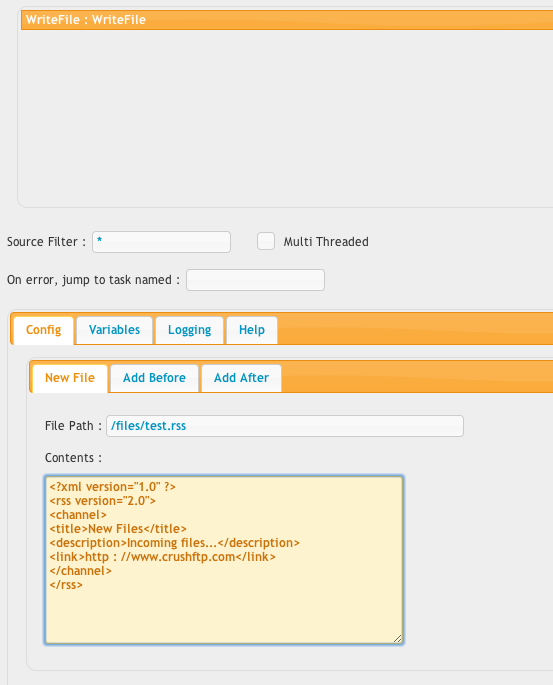Open the Logging tab
Viewport: 553px width, 685px height.
click(x=189, y=330)
